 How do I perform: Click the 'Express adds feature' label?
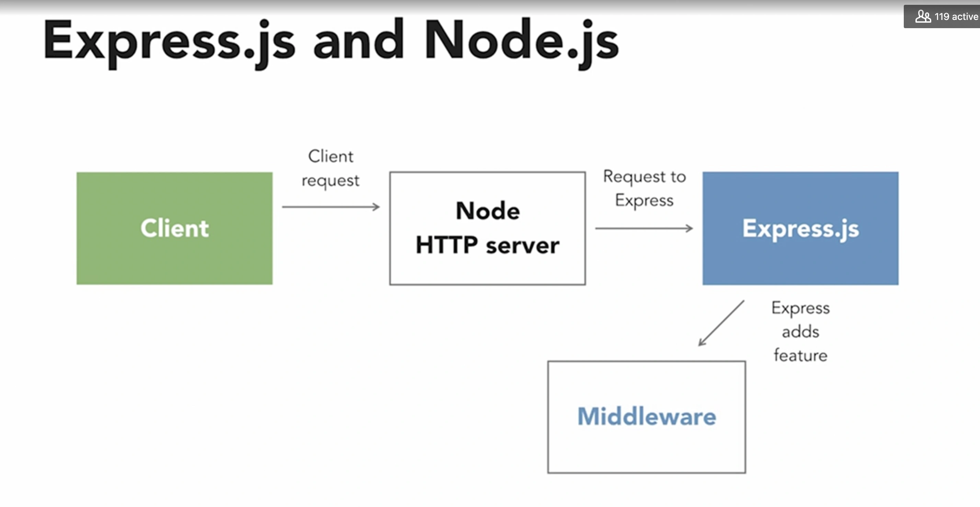point(800,331)
